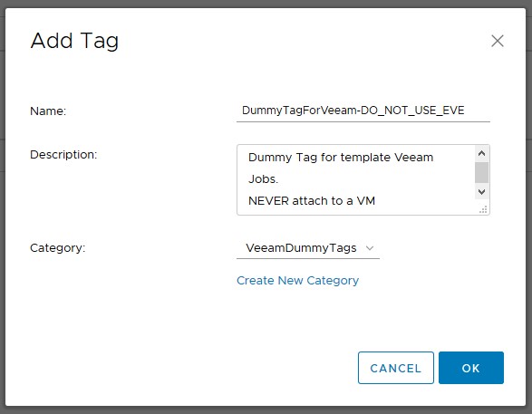Click the "Name:" field label
This screenshot has width=532, height=414.
[x=48, y=111]
